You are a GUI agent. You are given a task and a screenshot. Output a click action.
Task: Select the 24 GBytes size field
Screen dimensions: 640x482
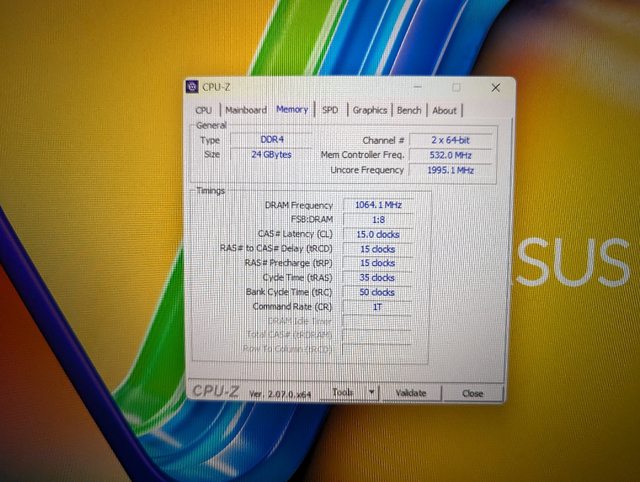(x=270, y=155)
